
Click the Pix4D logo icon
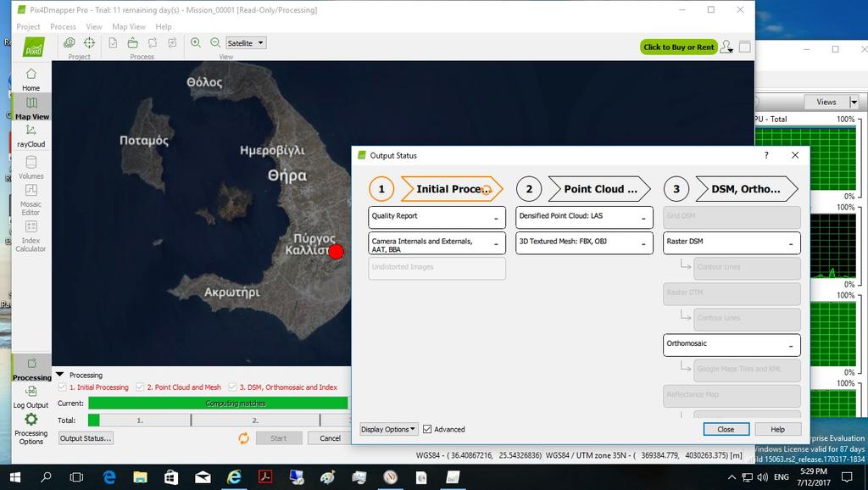click(34, 47)
